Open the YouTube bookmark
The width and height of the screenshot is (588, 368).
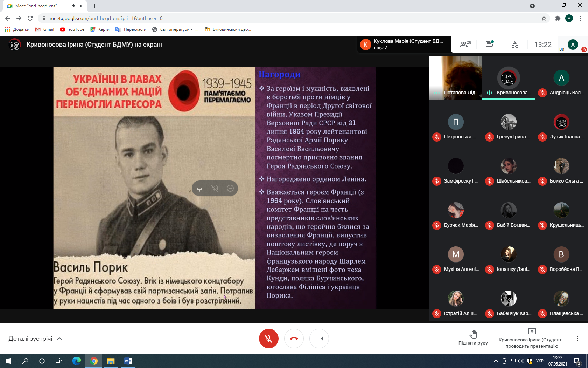(72, 29)
